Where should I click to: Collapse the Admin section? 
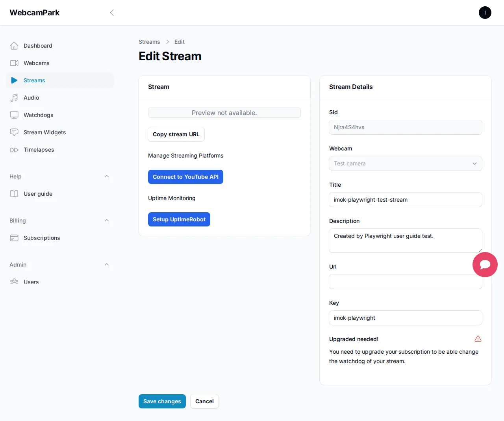pos(107,265)
